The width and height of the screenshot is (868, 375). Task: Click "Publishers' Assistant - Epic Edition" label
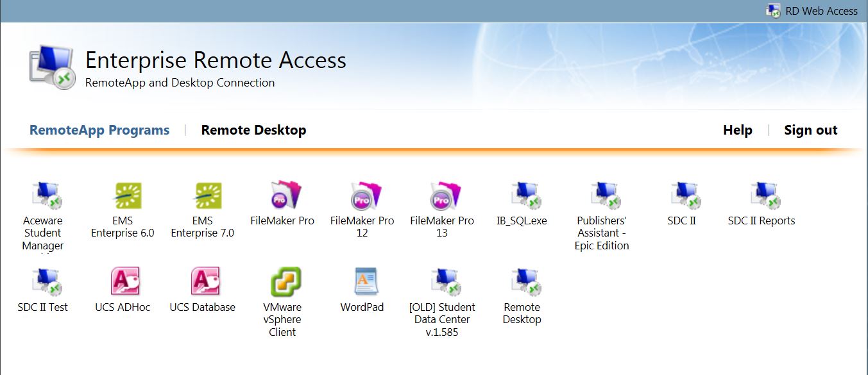[x=602, y=233]
